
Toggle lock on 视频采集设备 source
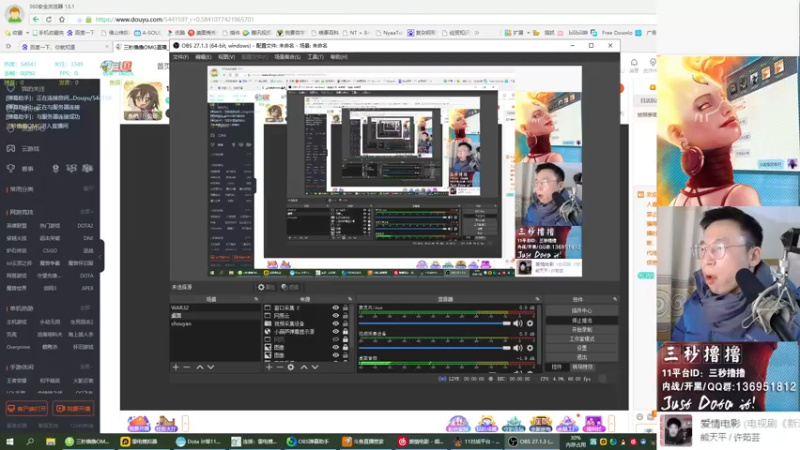[x=345, y=323]
